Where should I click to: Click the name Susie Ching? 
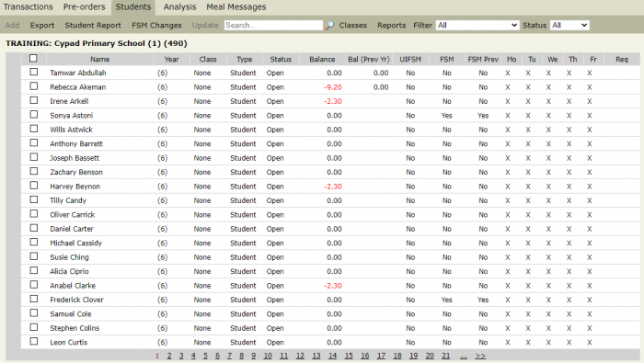click(69, 257)
